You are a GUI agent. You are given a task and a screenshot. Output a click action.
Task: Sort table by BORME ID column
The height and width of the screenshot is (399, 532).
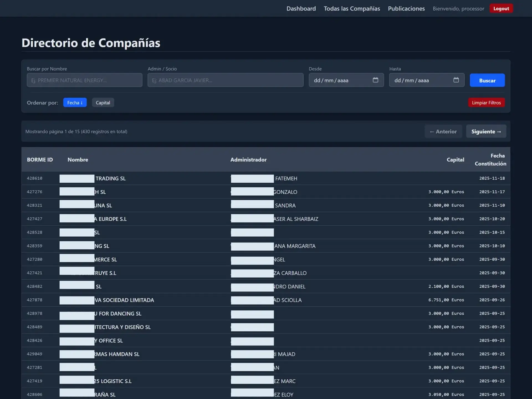[40, 159]
